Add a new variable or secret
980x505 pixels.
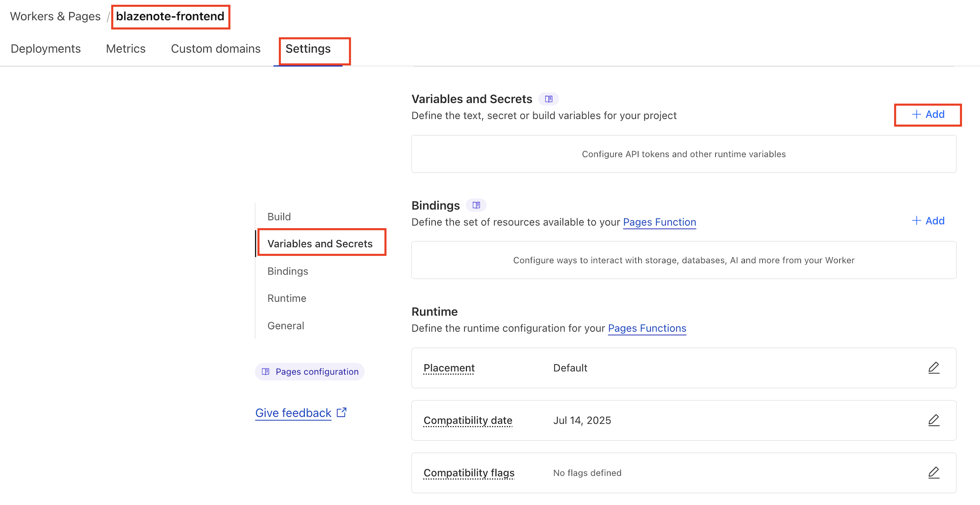tap(928, 115)
